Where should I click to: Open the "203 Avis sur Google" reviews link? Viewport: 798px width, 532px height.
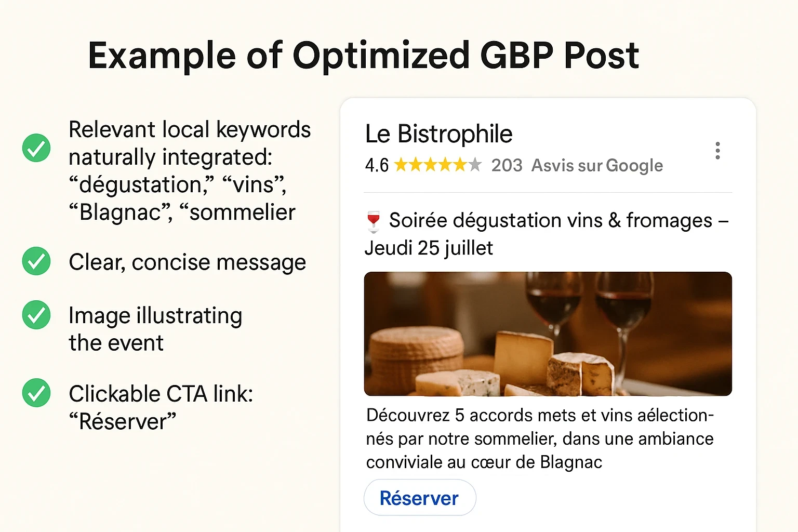[x=577, y=165]
